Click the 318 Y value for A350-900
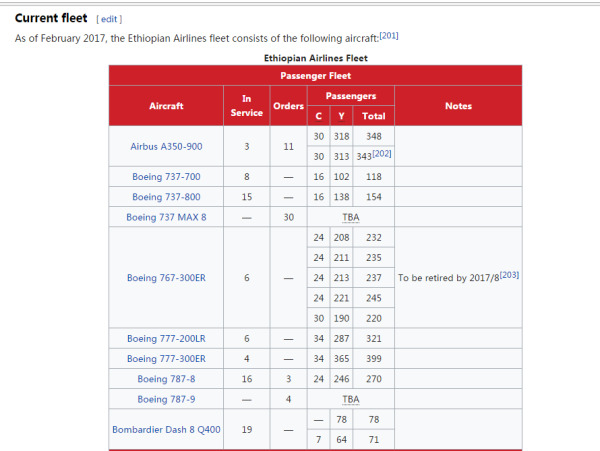Viewport: 600px width, 451px height. 341,137
